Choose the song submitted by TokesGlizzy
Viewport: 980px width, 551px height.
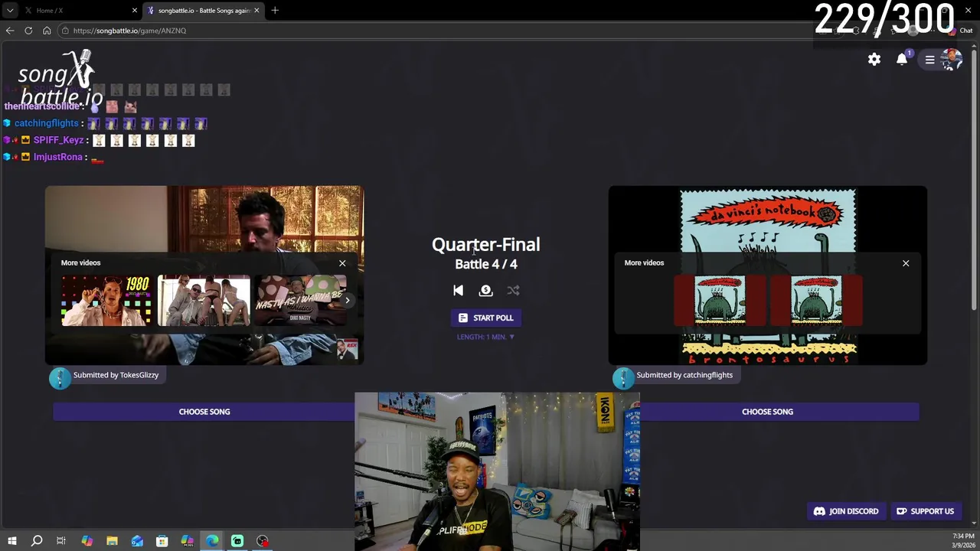click(x=204, y=412)
